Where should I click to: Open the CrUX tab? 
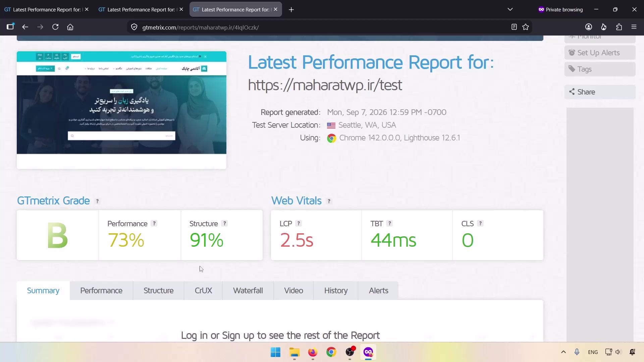(203, 291)
